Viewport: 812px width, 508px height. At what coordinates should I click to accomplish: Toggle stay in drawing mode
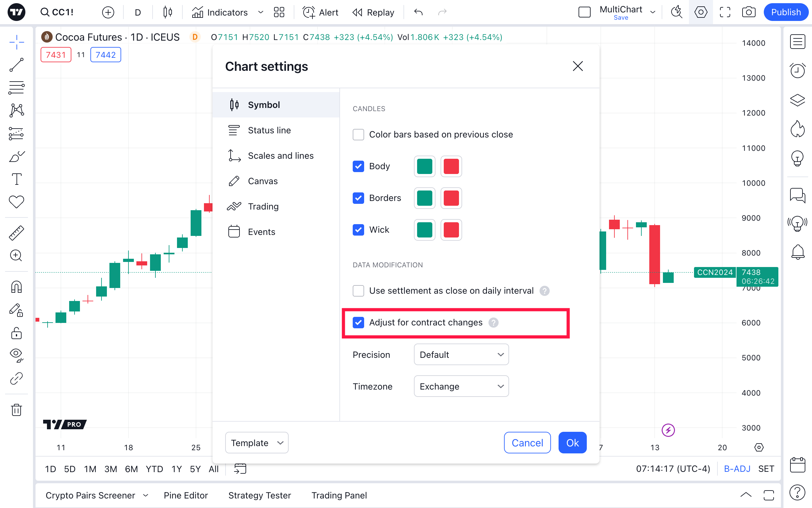pyautogui.click(x=16, y=310)
